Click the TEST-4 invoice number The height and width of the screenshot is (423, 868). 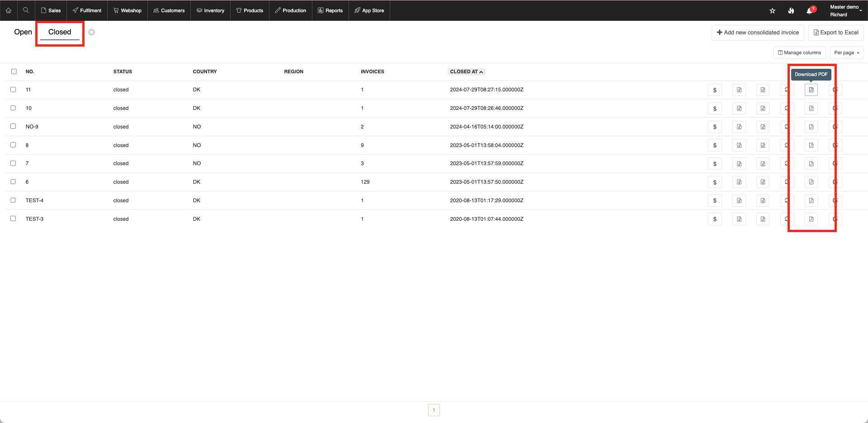pos(34,201)
